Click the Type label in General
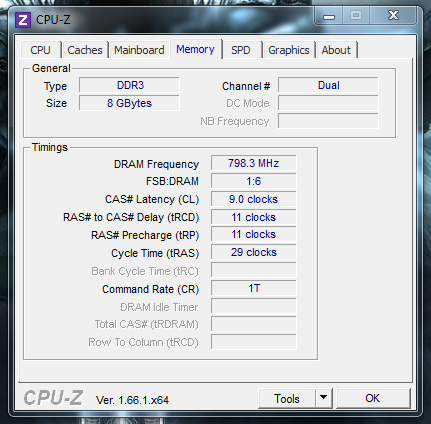The width and height of the screenshot is (431, 424). 55,87
